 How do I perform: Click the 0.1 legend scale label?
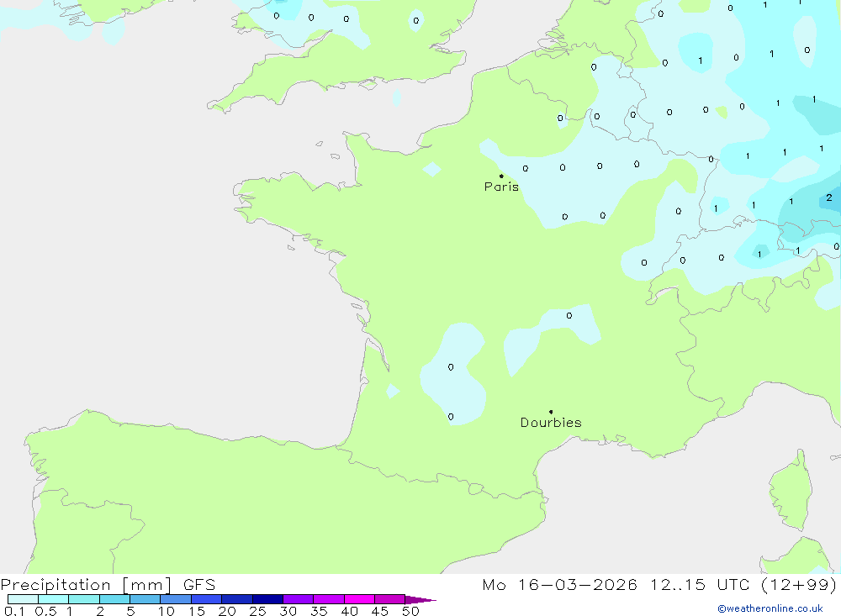(14, 611)
